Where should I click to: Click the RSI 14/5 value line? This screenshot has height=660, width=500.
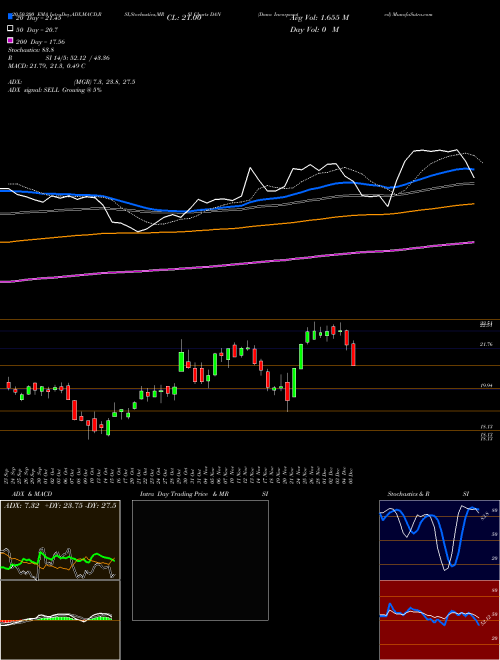click(x=59, y=58)
